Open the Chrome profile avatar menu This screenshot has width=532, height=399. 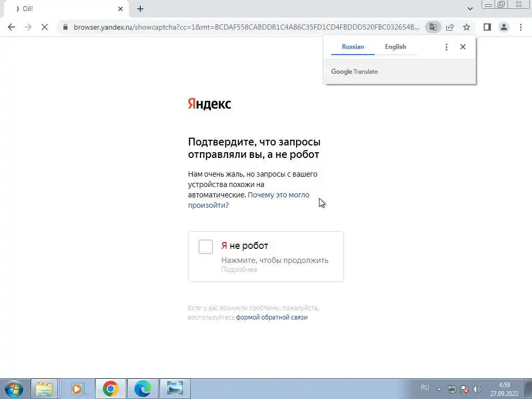[x=504, y=27]
